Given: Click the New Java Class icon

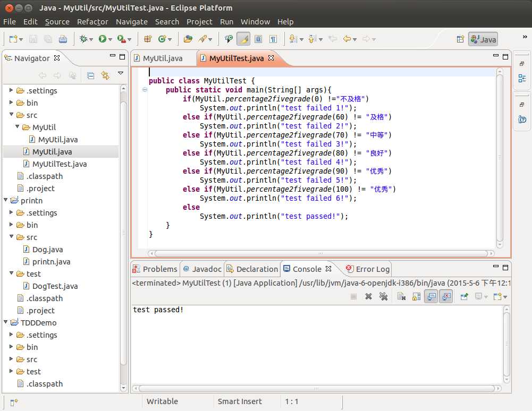Looking at the screenshot, I should (x=162, y=39).
